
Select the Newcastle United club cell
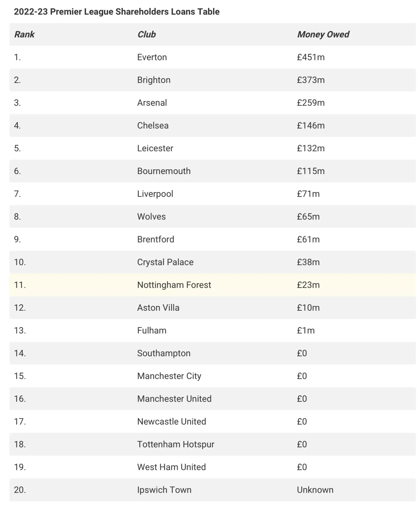(171, 421)
